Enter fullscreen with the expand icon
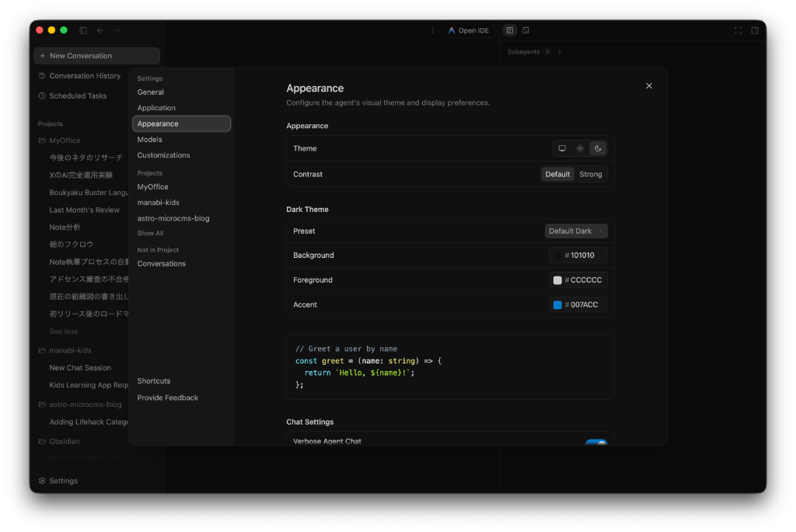 pos(738,30)
